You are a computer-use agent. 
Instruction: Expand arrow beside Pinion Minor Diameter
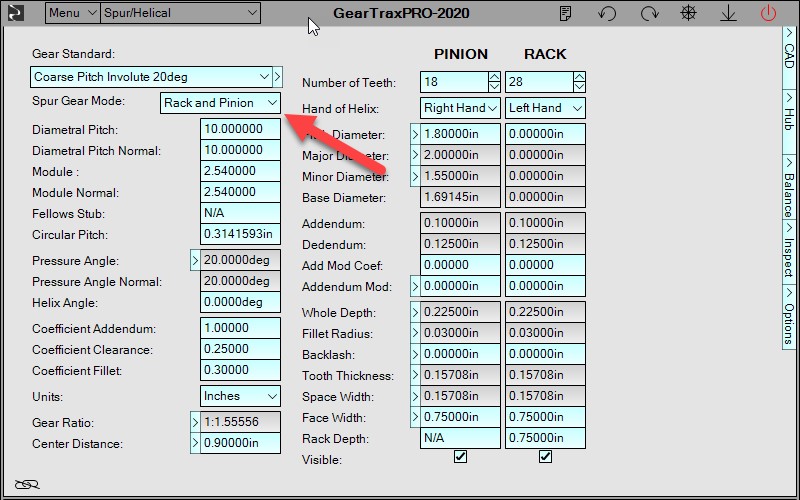[x=415, y=176]
